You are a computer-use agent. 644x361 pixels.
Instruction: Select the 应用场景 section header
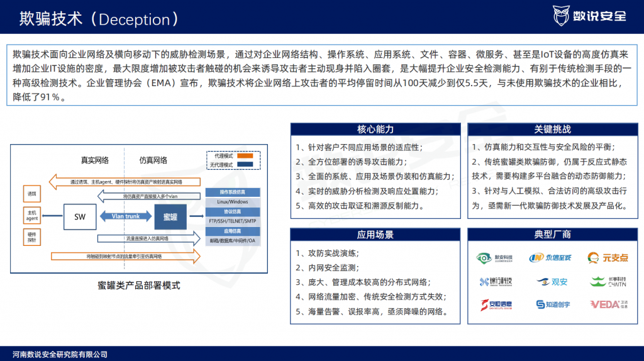pos(375,235)
